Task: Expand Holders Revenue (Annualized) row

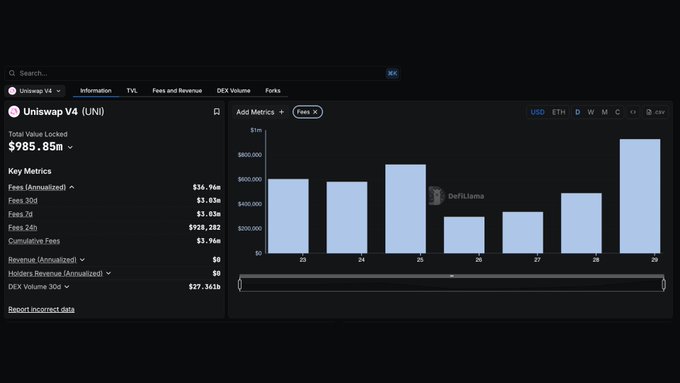Action: click(108, 273)
